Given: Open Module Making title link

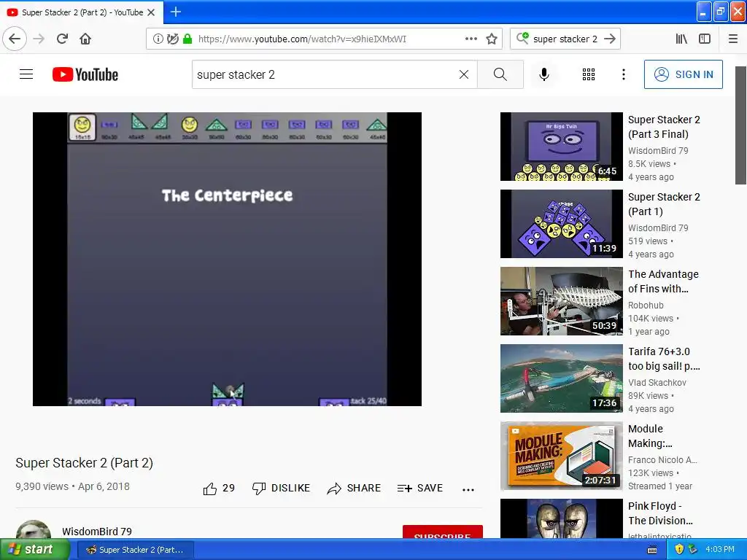Looking at the screenshot, I should [650, 436].
